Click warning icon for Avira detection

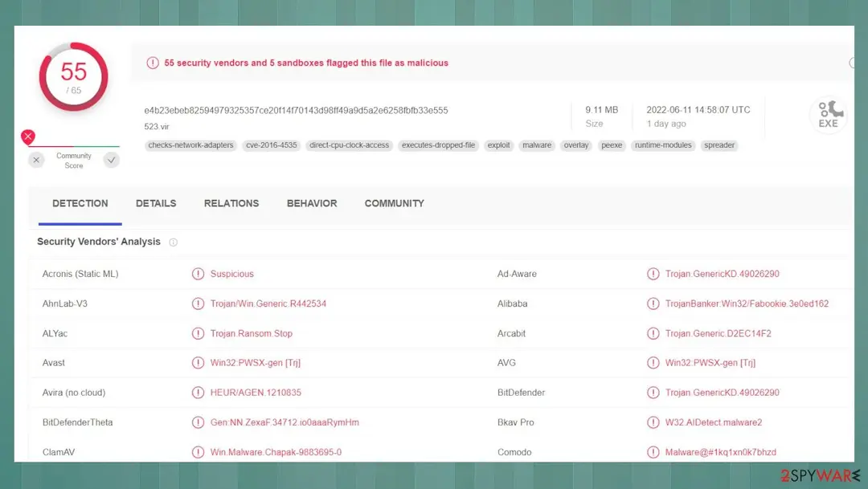pos(198,393)
